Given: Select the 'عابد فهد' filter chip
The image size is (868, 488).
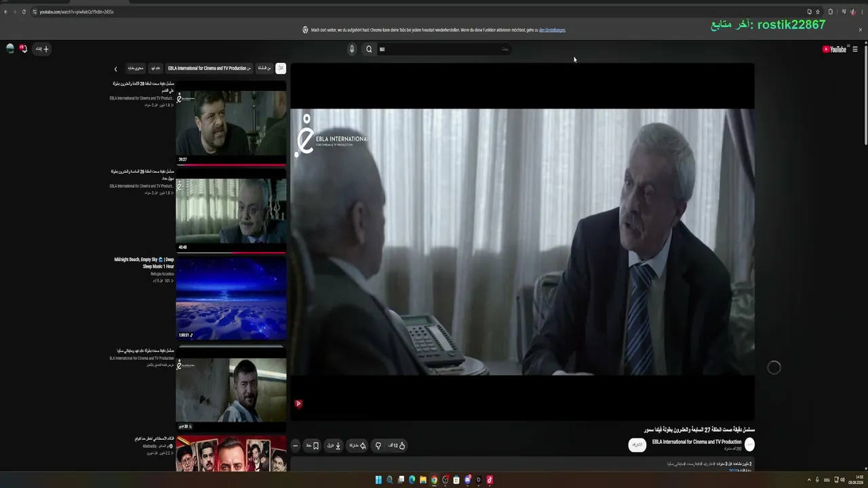Looking at the screenshot, I should 155,68.
